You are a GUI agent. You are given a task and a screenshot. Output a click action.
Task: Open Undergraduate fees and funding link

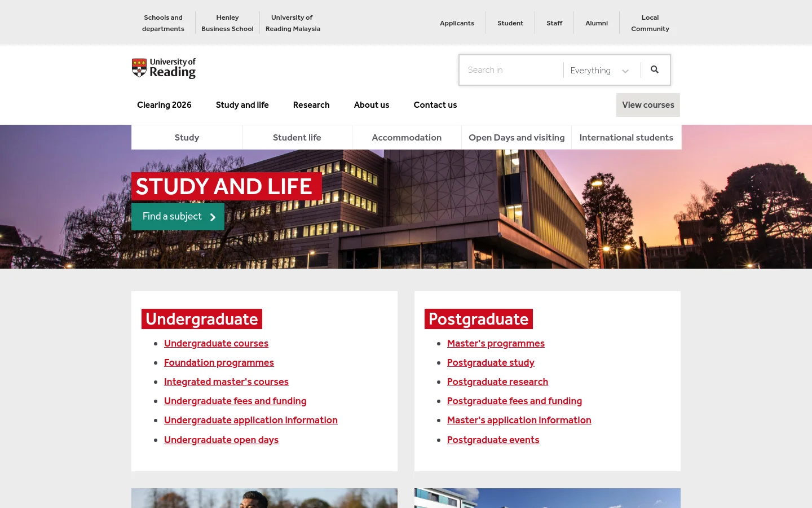click(235, 401)
